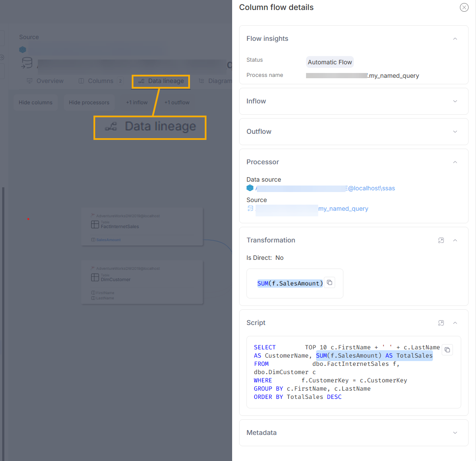This screenshot has width=476, height=461.
Task: Collapse the Flow insights section
Action: click(455, 39)
